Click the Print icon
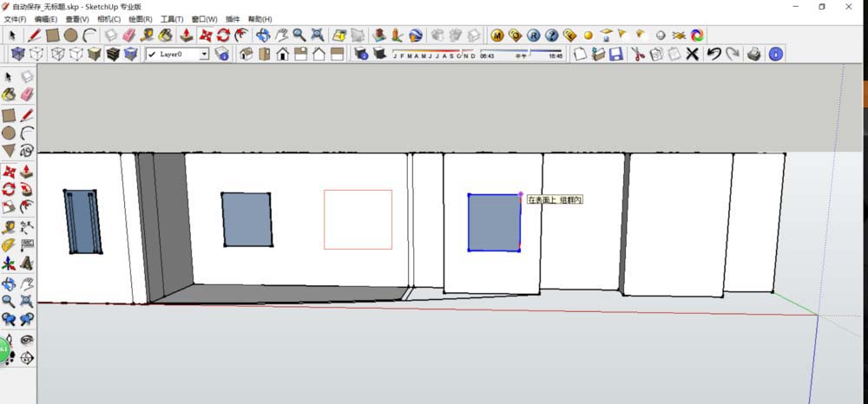 pyautogui.click(x=754, y=55)
